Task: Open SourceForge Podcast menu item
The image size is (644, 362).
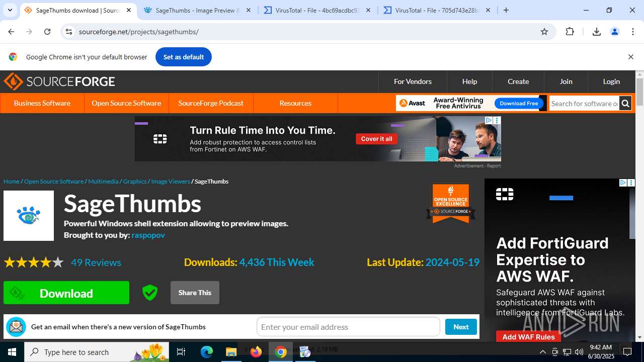Action: pyautogui.click(x=211, y=103)
